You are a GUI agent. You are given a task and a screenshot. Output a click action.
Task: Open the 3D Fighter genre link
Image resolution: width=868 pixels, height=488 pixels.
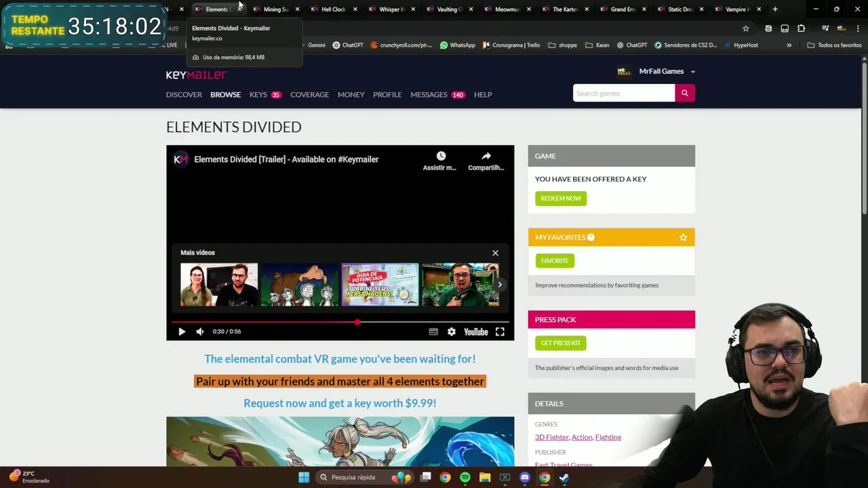[x=551, y=437]
